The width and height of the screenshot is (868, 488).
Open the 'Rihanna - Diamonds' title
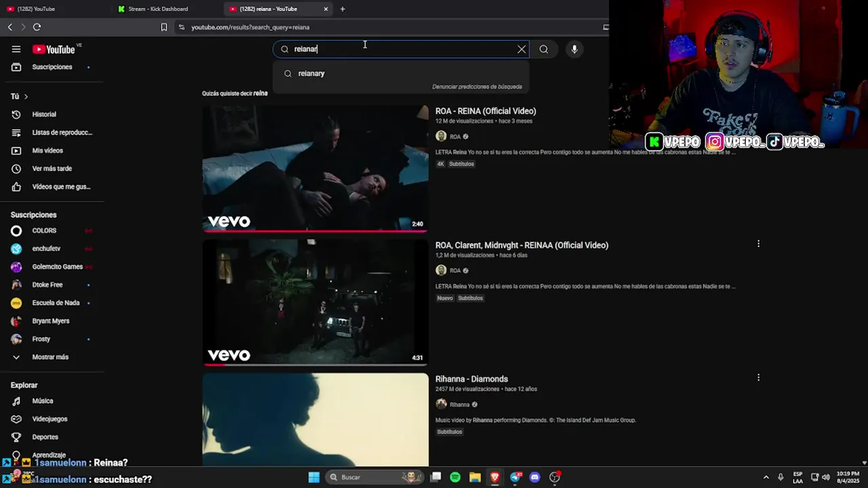coord(471,379)
